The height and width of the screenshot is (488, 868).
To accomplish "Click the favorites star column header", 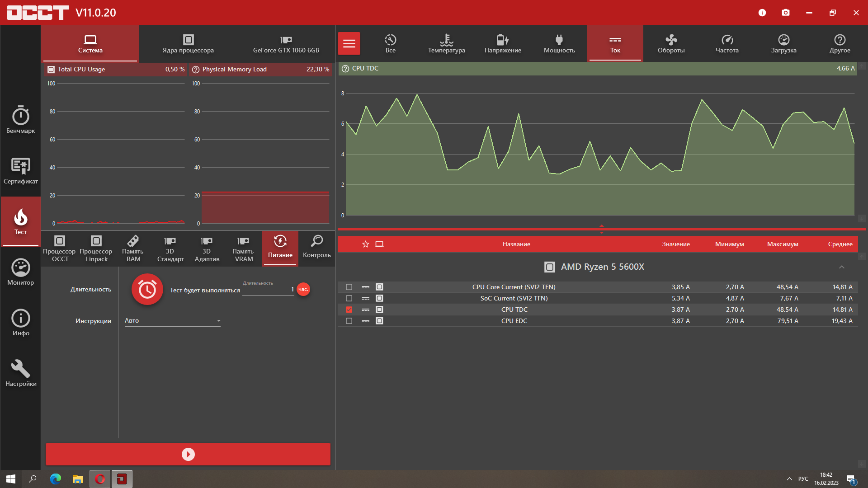I will point(366,244).
